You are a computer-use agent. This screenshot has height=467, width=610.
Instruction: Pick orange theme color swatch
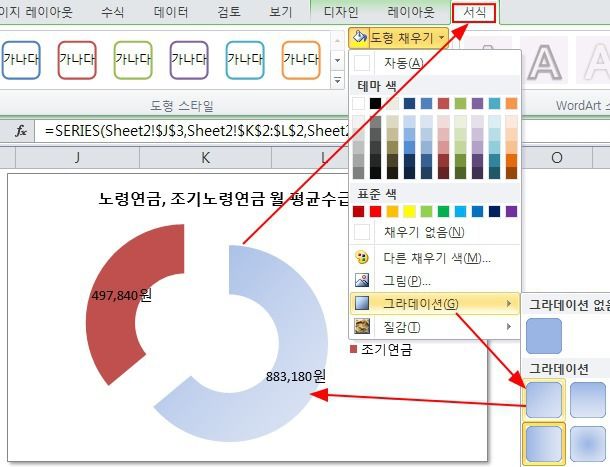[x=512, y=104]
